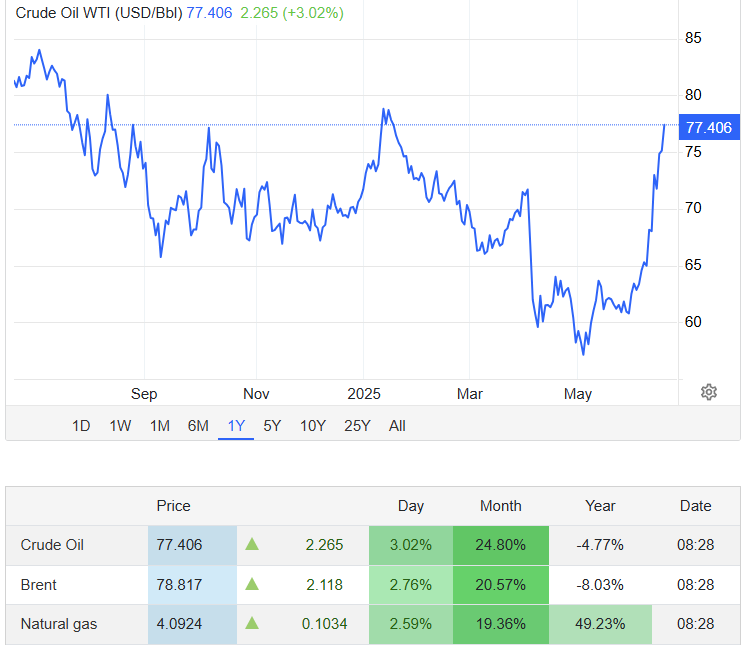Click the green +3.02% in chart header

tap(313, 13)
